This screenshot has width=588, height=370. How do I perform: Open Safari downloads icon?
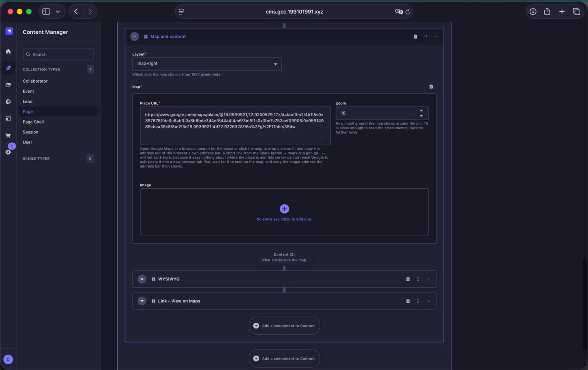click(x=533, y=12)
